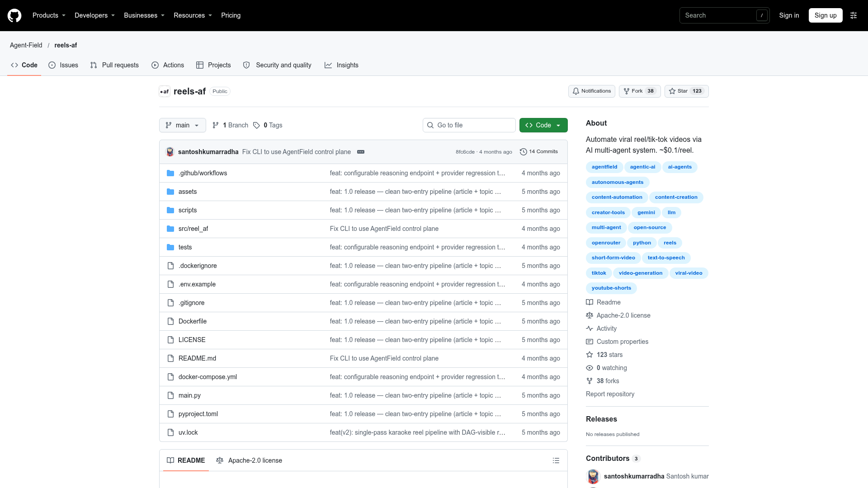Expand the Developers menu
Image resolution: width=868 pixels, height=488 pixels.
(94, 15)
